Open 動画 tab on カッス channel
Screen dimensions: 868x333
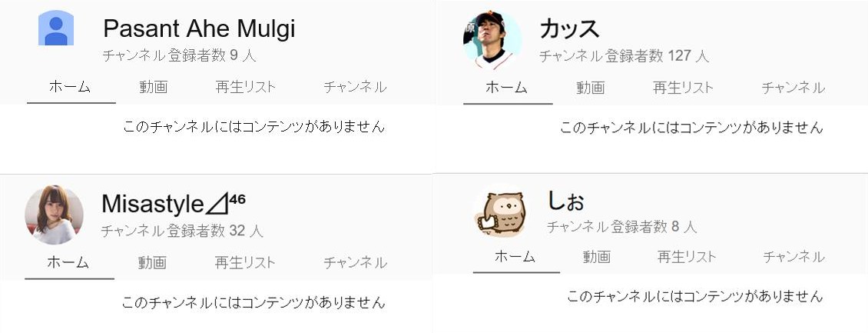click(590, 88)
